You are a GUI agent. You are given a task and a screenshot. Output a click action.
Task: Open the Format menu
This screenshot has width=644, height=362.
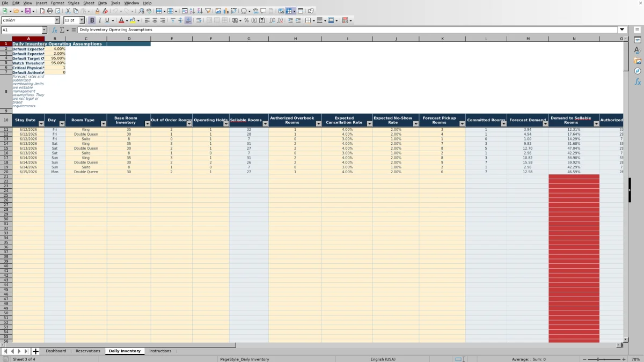click(57, 3)
